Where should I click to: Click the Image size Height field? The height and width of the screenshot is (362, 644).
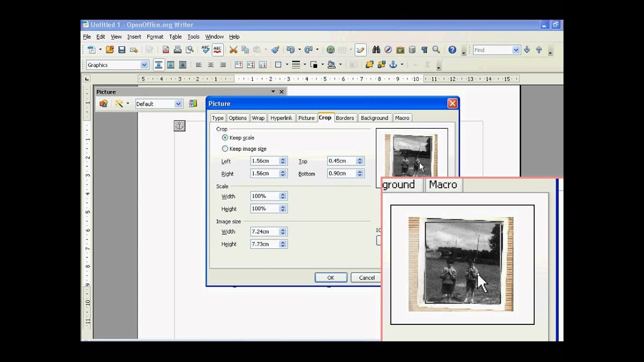pos(265,244)
